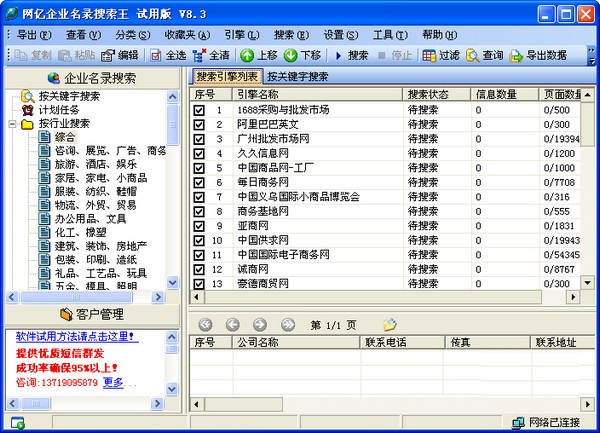Select the row 中国义乌国际小商品博览会
Viewport: 600px width, 433px height.
coord(385,197)
